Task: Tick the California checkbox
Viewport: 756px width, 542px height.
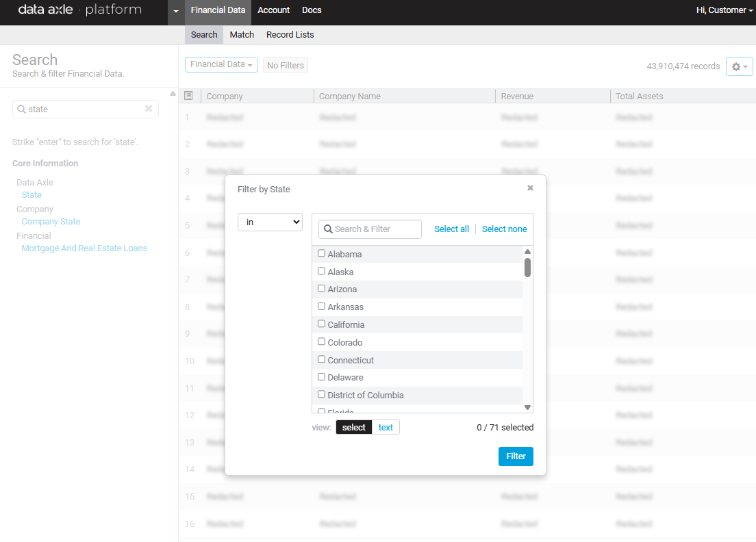Action: pyautogui.click(x=322, y=324)
